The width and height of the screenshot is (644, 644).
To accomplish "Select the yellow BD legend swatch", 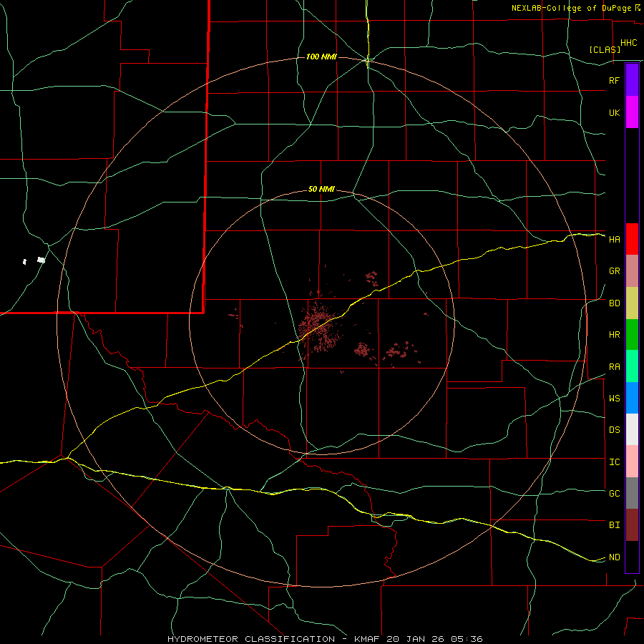I will point(632,303).
